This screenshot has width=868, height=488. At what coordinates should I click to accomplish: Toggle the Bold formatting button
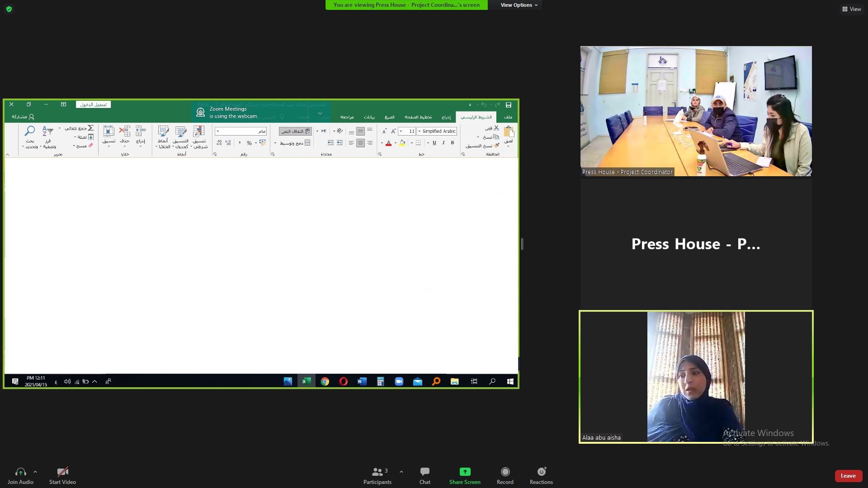coord(452,143)
